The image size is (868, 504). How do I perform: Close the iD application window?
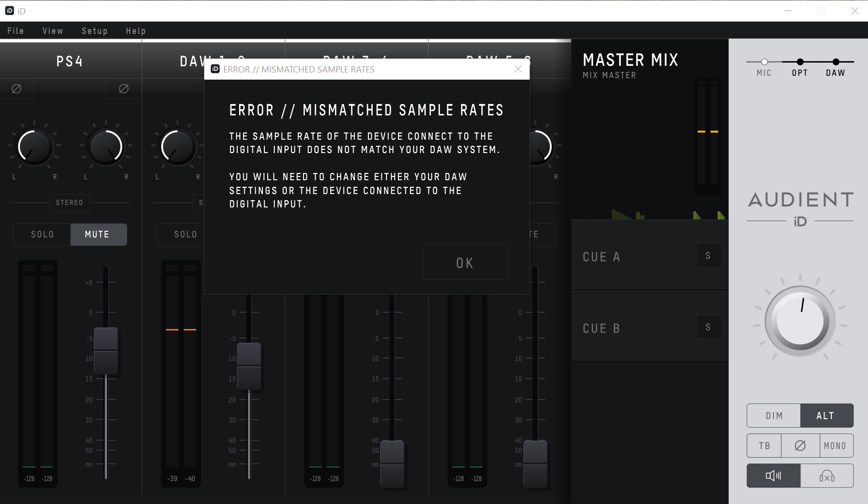[x=855, y=10]
